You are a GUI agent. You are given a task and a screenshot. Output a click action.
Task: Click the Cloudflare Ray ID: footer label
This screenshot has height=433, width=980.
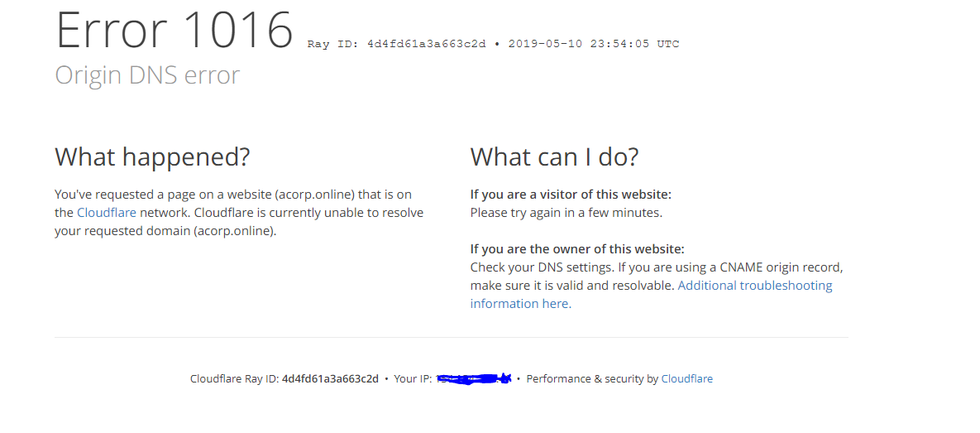[x=234, y=379]
